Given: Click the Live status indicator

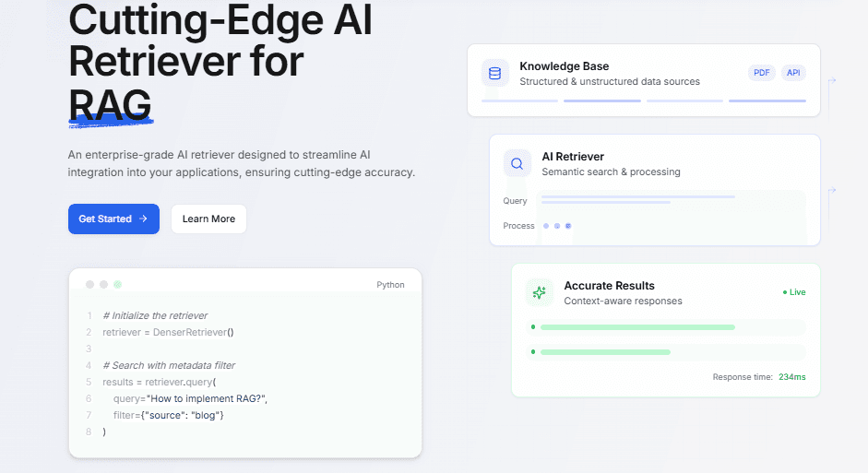Looking at the screenshot, I should (x=794, y=292).
